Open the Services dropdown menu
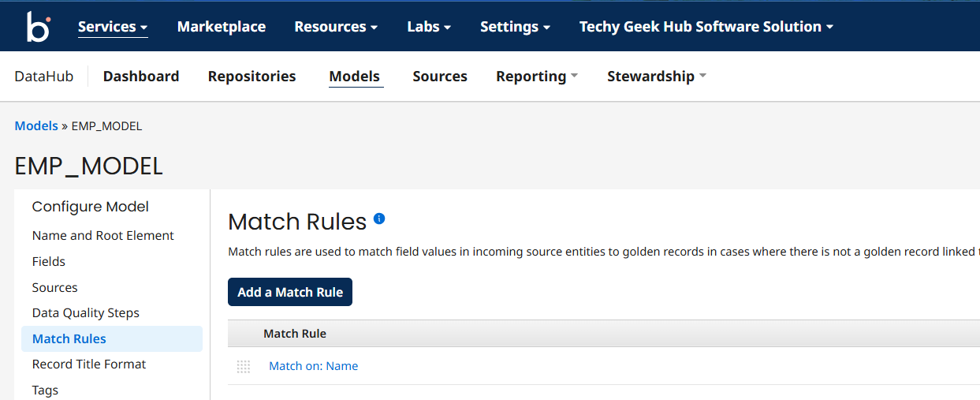980x400 pixels. pyautogui.click(x=113, y=27)
